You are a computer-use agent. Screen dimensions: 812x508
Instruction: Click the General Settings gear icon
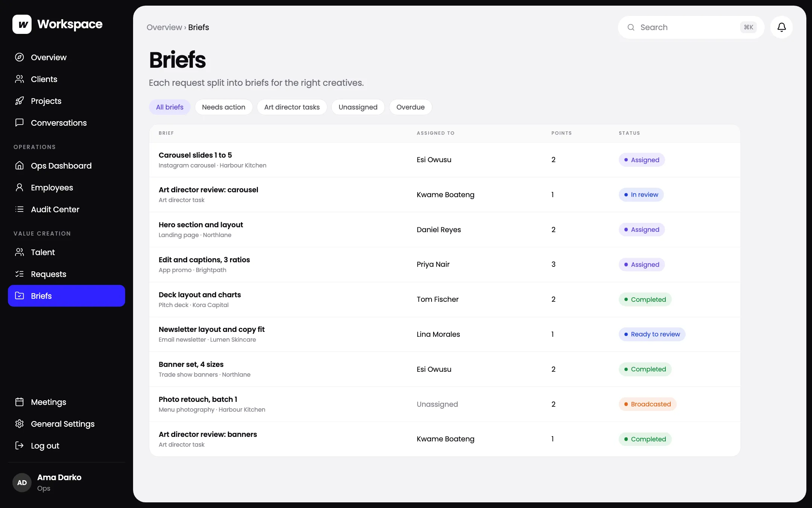(x=20, y=424)
